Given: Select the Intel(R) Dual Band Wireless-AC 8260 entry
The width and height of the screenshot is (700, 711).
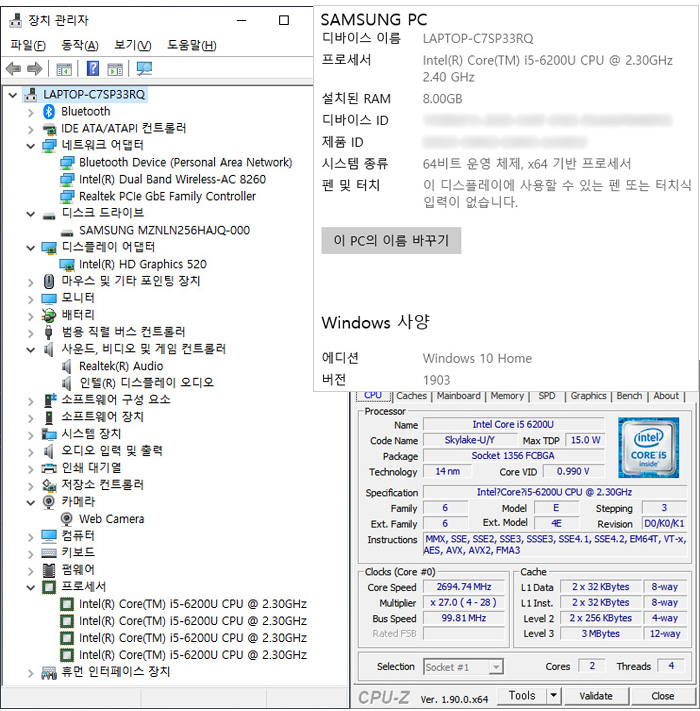Looking at the screenshot, I should [x=172, y=180].
